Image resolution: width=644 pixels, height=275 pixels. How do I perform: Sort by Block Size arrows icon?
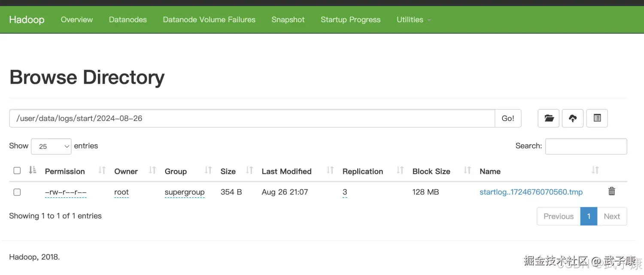point(468,171)
